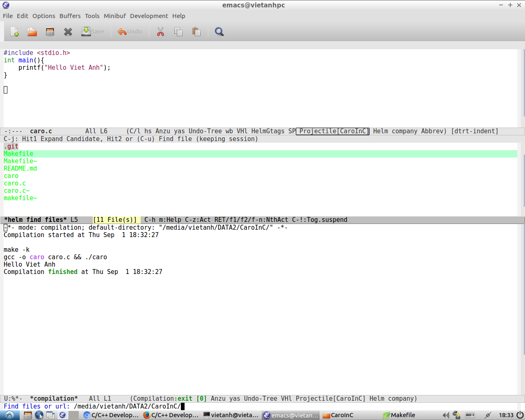
Task: Open the Tools menu
Action: 92,16
